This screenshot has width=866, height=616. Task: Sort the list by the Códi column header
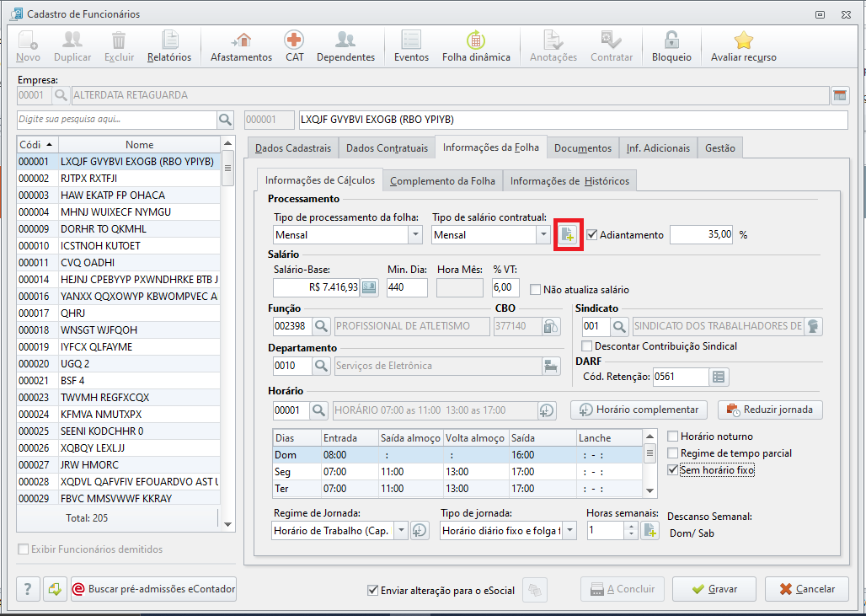38,145
